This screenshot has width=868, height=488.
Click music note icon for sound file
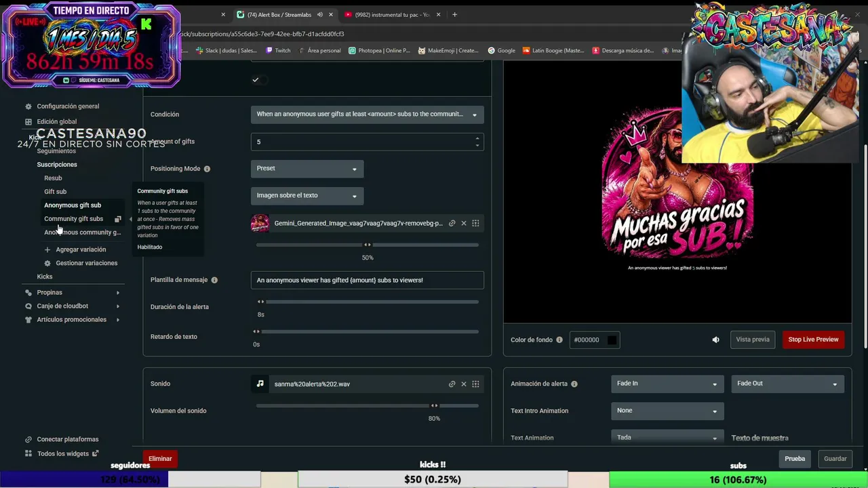click(x=260, y=384)
